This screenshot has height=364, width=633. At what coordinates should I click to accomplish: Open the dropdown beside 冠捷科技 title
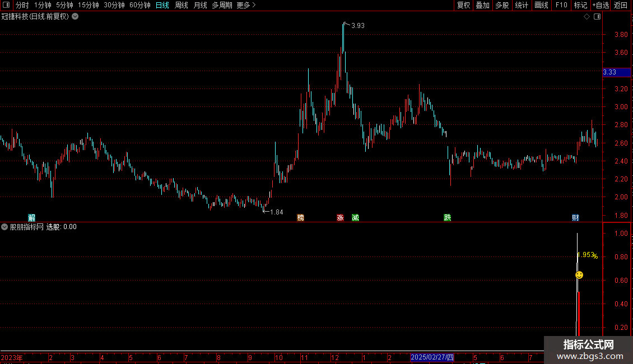(75, 17)
